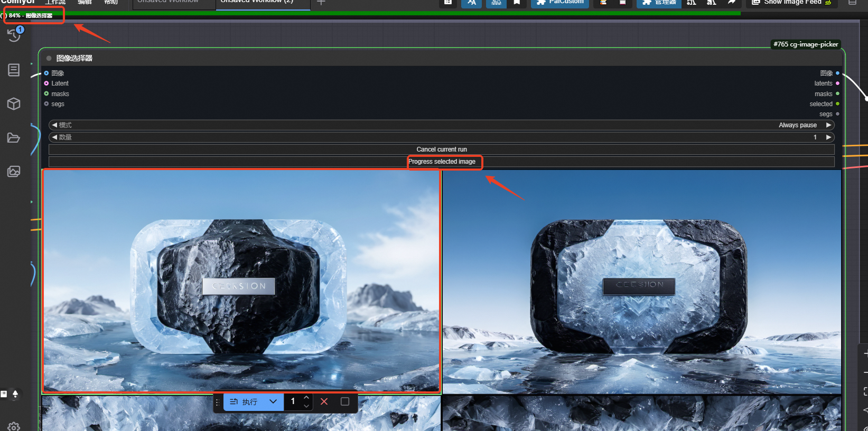Expand the 执行 dropdown chevron
Viewport: 868px width, 431px height.
(x=273, y=402)
